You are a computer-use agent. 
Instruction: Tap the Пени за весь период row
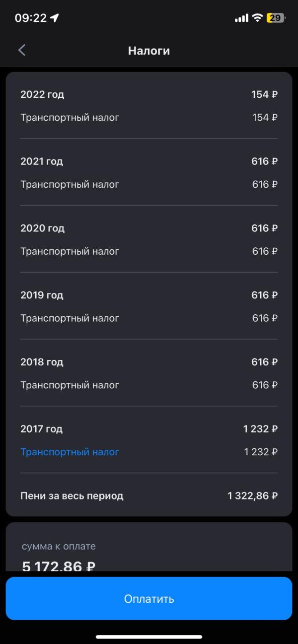[x=149, y=496]
